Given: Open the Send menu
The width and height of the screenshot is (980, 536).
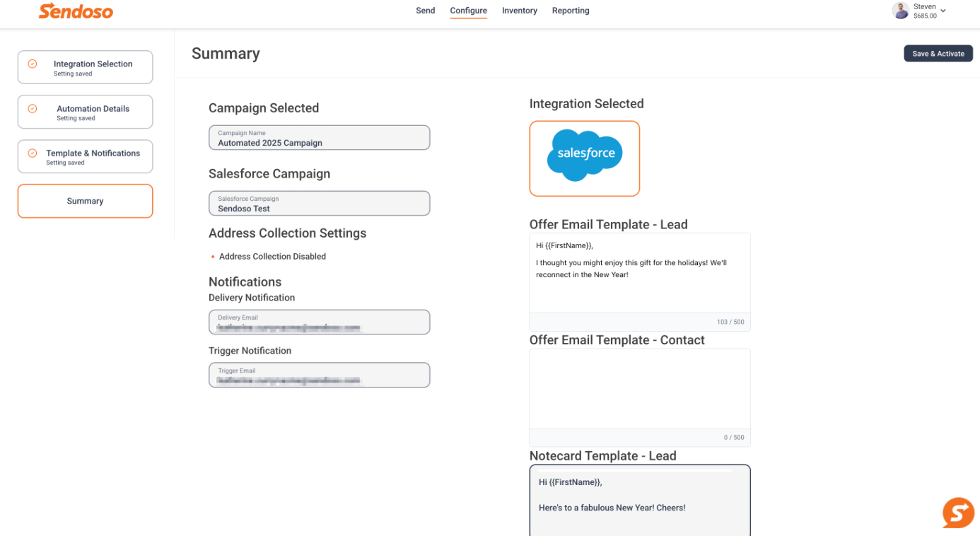Looking at the screenshot, I should click(x=426, y=11).
